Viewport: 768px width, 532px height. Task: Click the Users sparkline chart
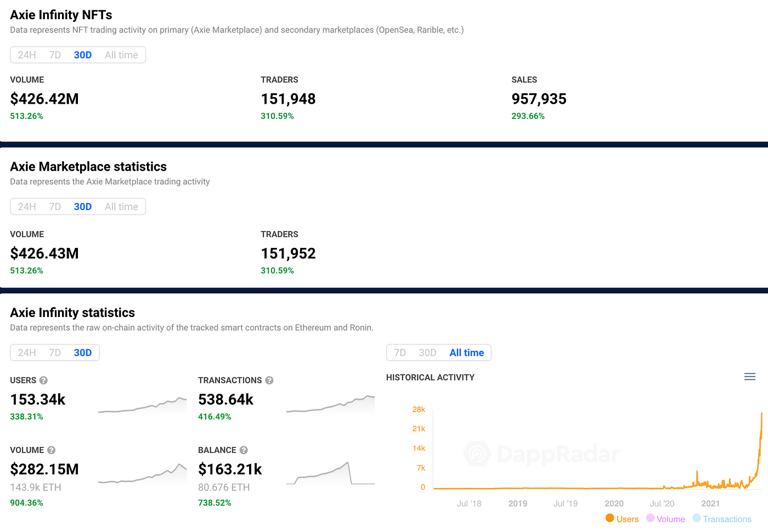coord(143,405)
